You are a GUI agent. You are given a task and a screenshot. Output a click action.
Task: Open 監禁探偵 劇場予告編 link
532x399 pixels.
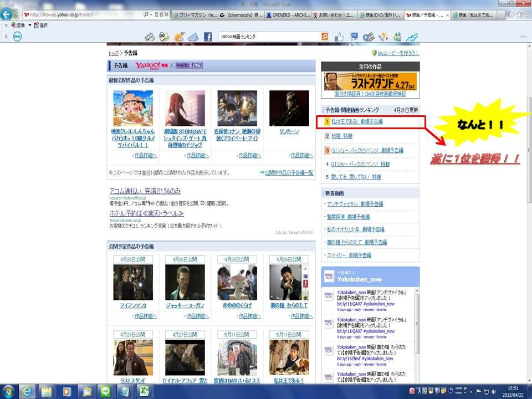coord(348,217)
